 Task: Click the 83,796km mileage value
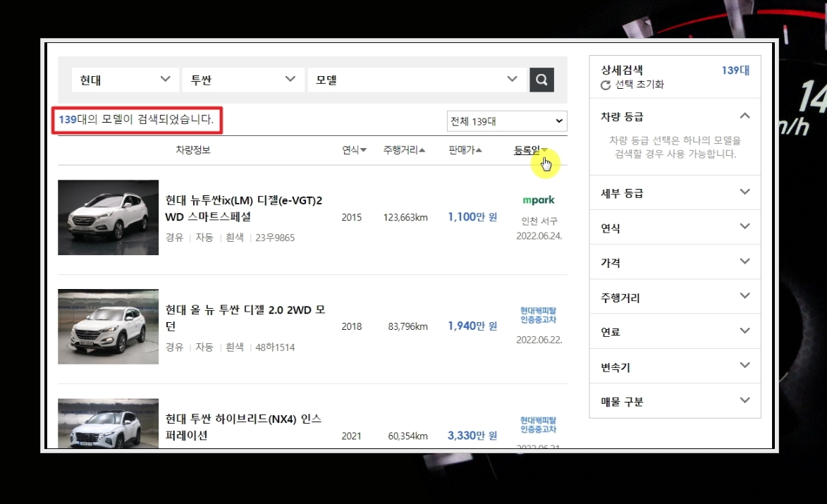point(408,326)
